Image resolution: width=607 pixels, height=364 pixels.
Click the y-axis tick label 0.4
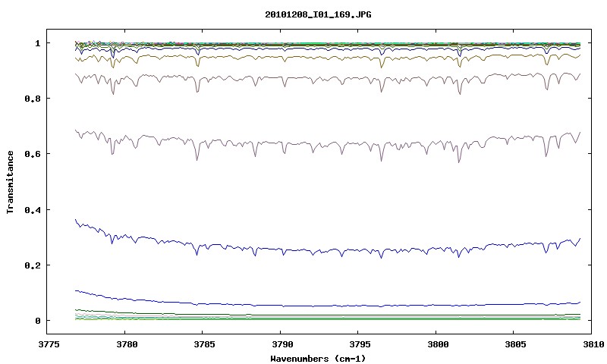pyautogui.click(x=33, y=209)
